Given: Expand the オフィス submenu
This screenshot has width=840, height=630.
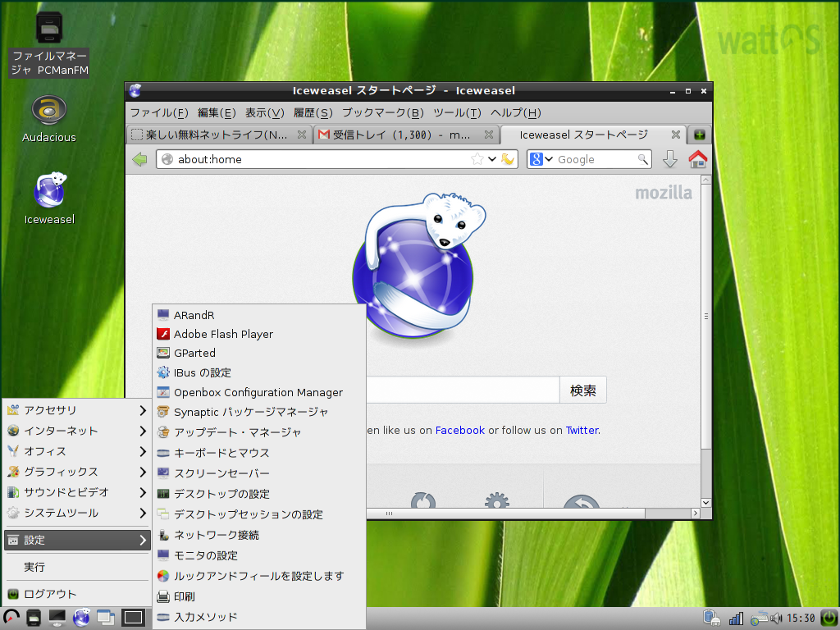Looking at the screenshot, I should click(x=77, y=451).
